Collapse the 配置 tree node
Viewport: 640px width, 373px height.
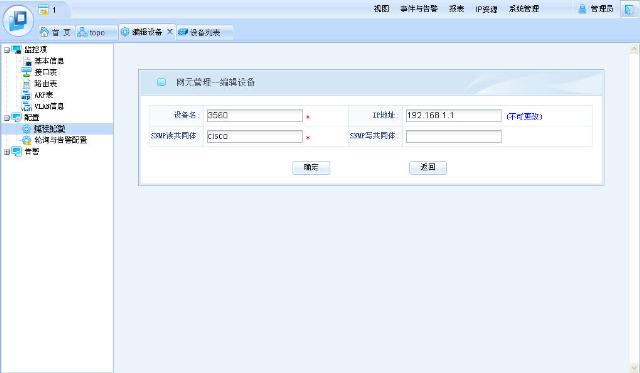click(x=7, y=118)
